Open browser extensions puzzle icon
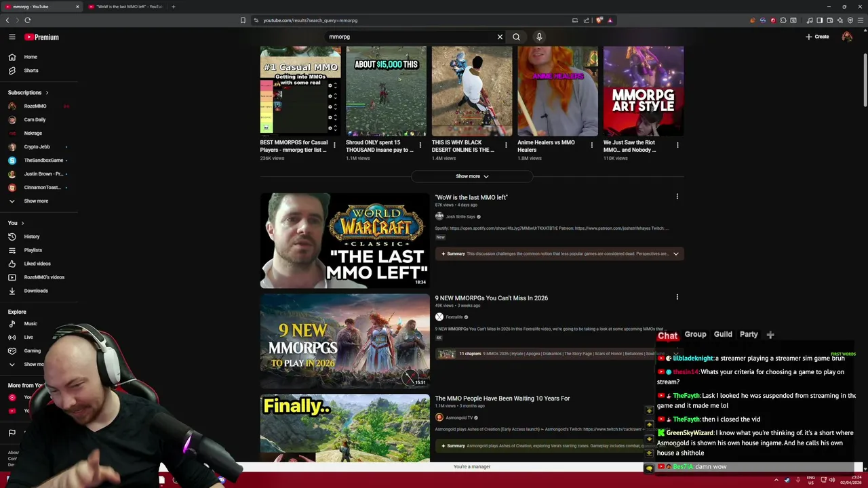Screen dimensions: 868x488 click(783, 20)
